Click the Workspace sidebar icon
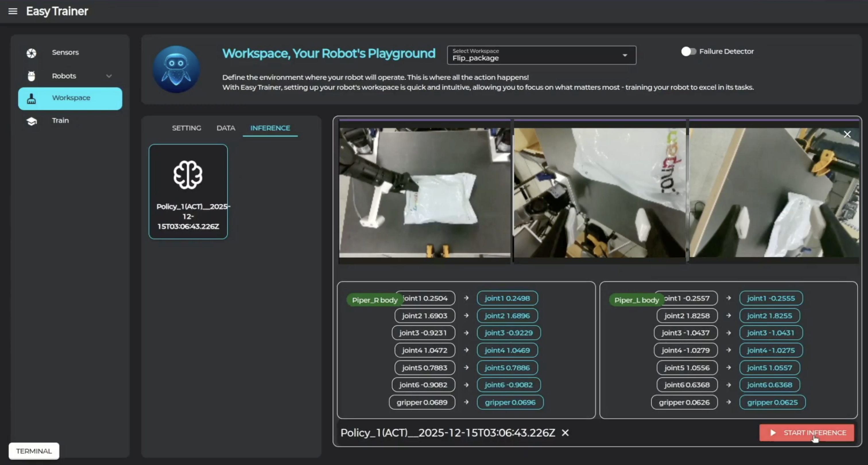Viewport: 868px width, 465px height. click(x=31, y=99)
